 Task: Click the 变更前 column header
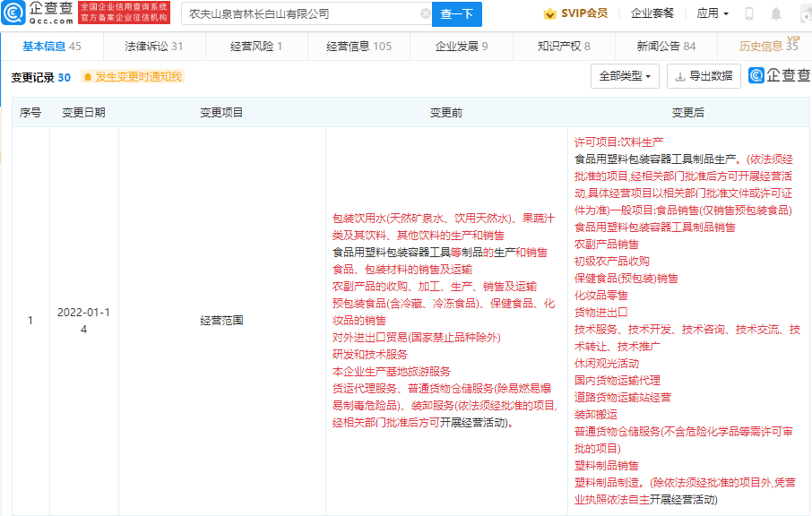pyautogui.click(x=446, y=112)
